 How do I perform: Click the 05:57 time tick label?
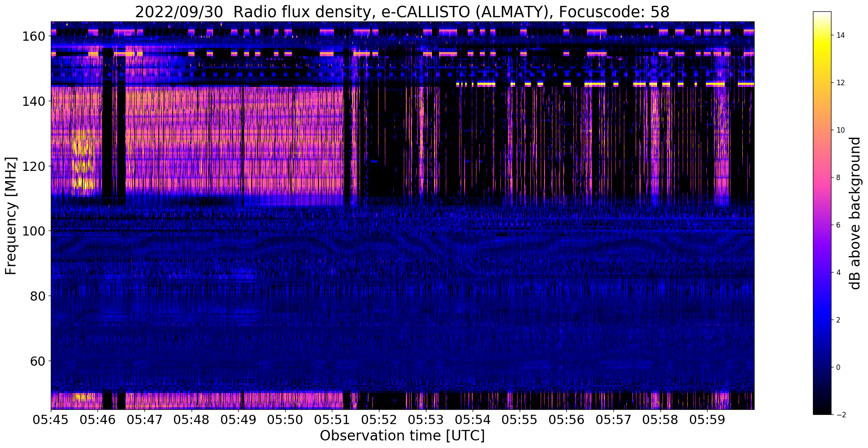tap(613, 420)
